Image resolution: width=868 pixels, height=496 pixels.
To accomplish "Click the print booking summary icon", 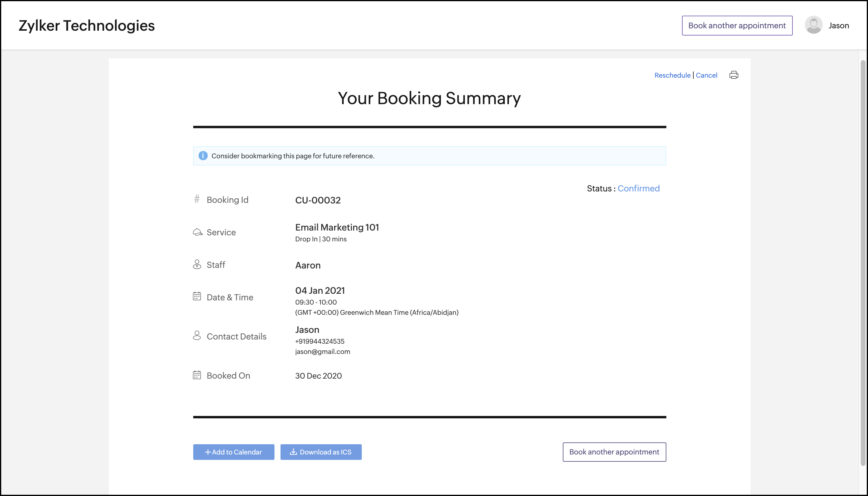I will pos(733,75).
